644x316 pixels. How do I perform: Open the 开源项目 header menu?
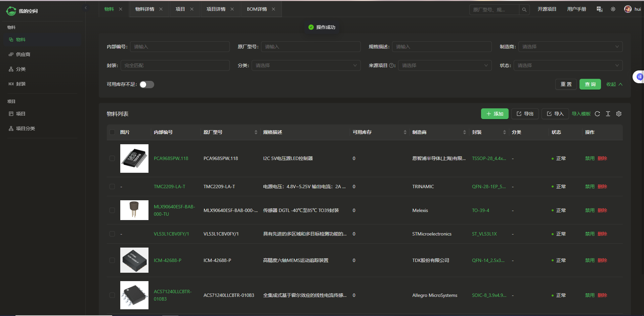547,9
